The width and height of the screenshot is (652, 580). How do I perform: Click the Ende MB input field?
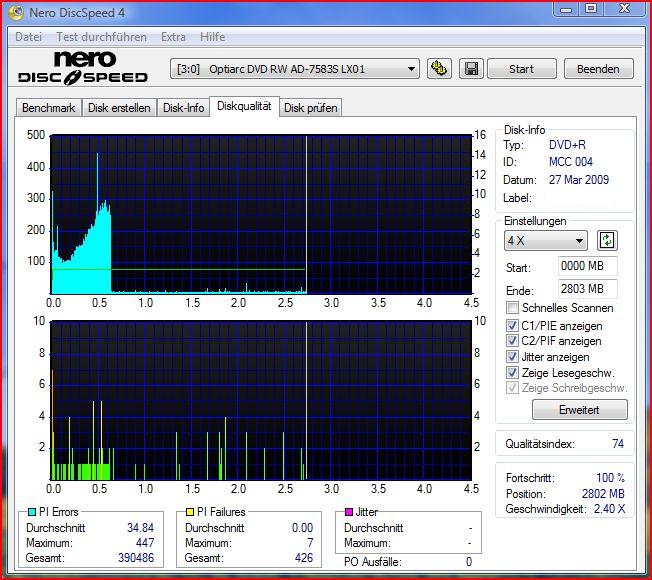[x=587, y=290]
